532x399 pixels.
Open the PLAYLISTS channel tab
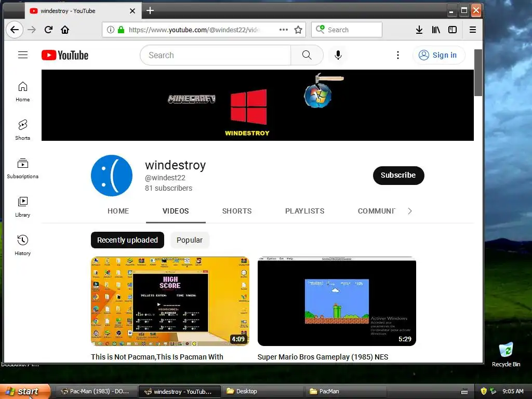304,211
